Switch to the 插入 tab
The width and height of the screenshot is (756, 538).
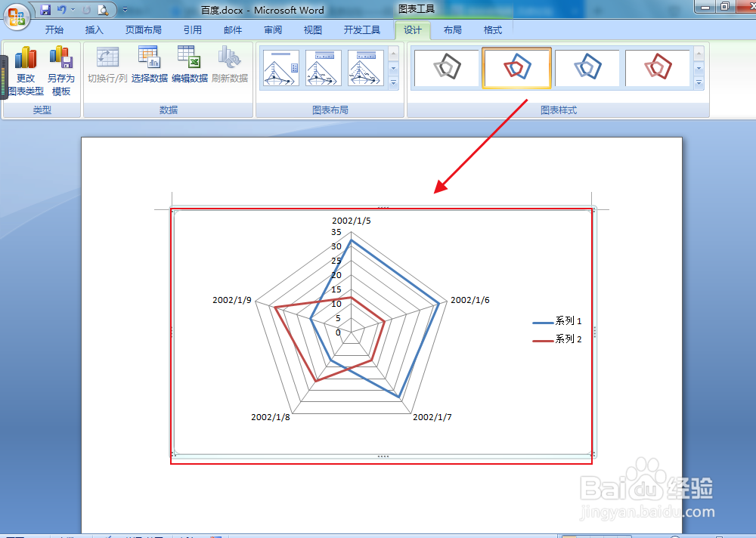[94, 30]
